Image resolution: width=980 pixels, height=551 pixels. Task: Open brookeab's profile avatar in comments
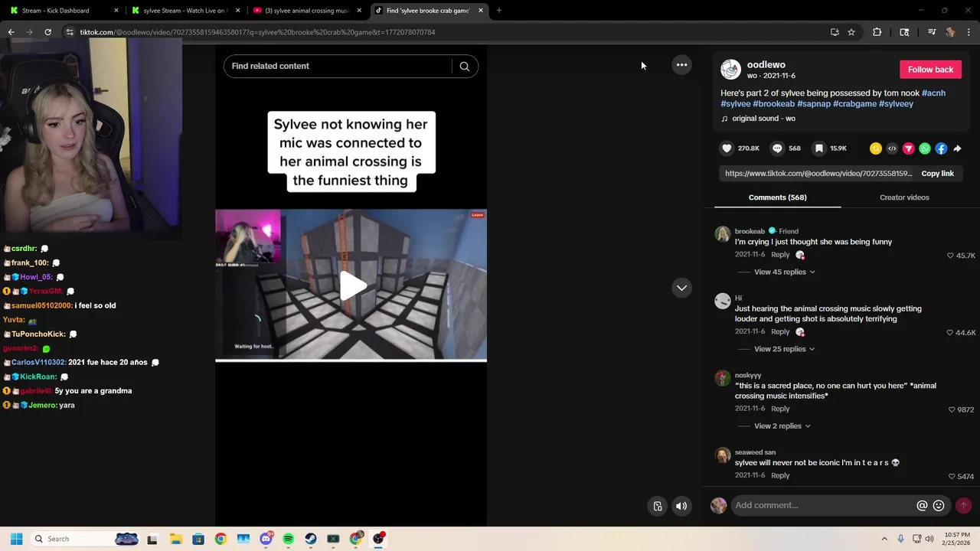coord(723,234)
